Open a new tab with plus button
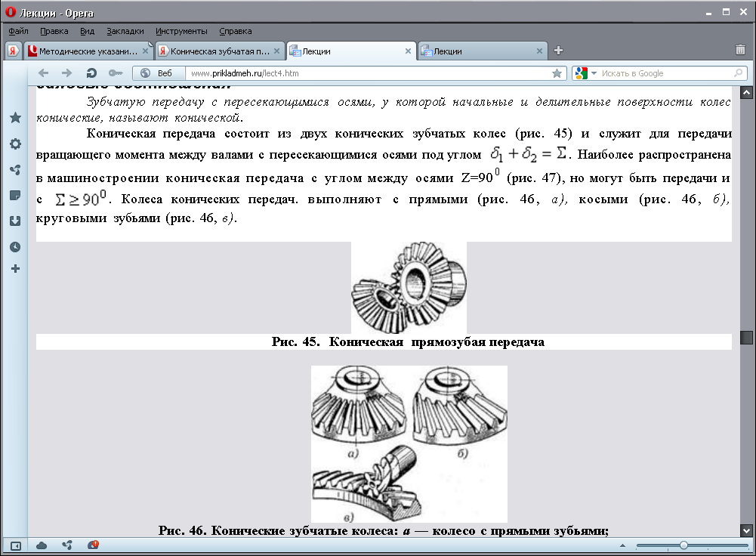756x556 pixels. point(558,51)
